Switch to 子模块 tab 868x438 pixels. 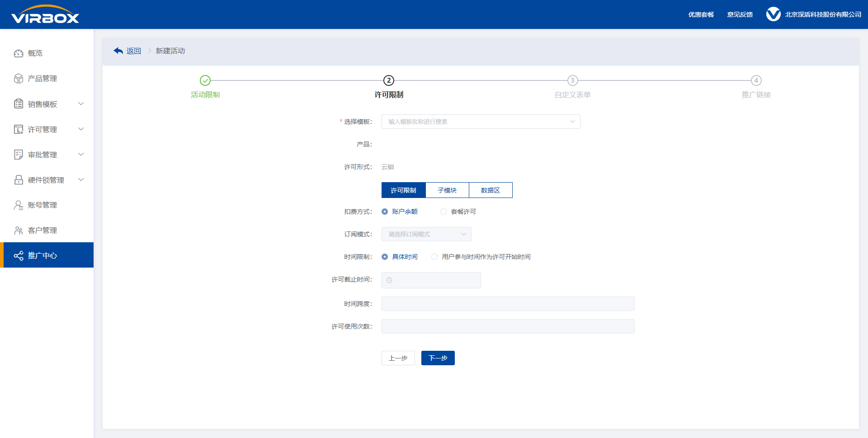(x=447, y=190)
